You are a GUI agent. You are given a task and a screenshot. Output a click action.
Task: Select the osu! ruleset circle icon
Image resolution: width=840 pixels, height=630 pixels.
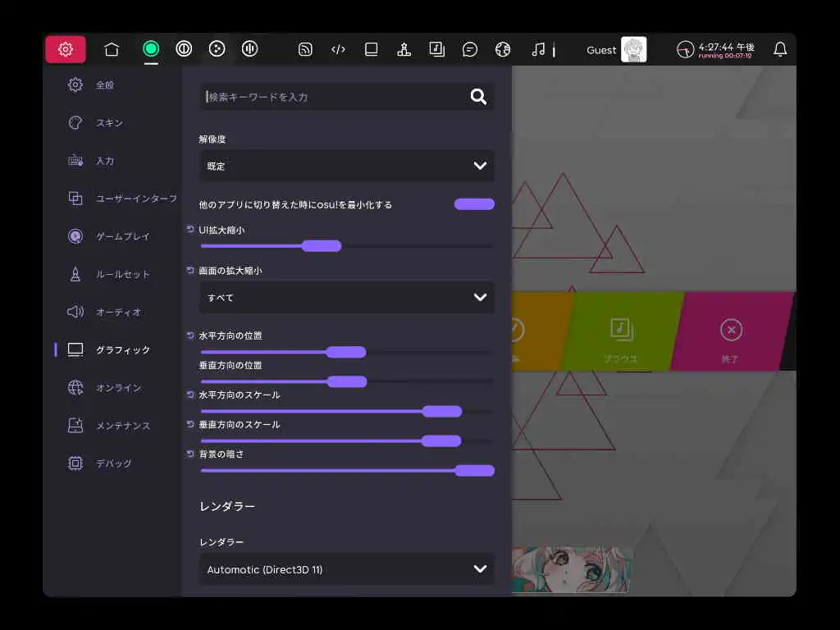click(x=151, y=49)
